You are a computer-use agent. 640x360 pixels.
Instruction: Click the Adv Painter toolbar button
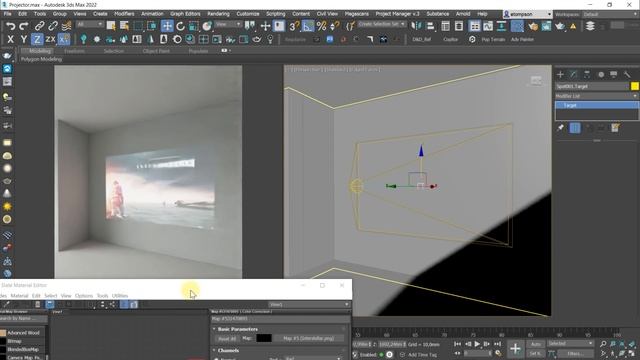click(x=522, y=40)
